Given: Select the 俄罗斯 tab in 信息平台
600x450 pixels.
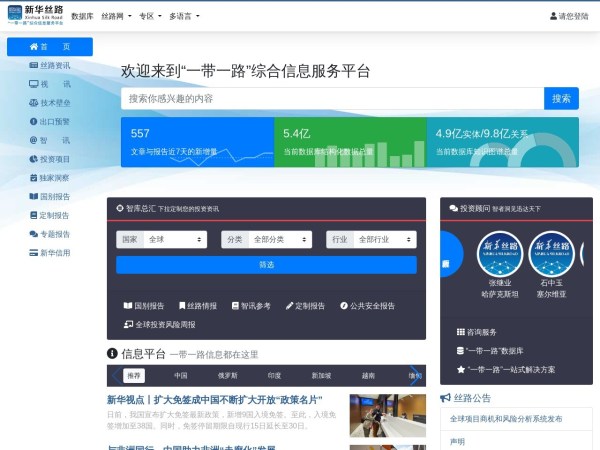Looking at the screenshot, I should (x=227, y=376).
